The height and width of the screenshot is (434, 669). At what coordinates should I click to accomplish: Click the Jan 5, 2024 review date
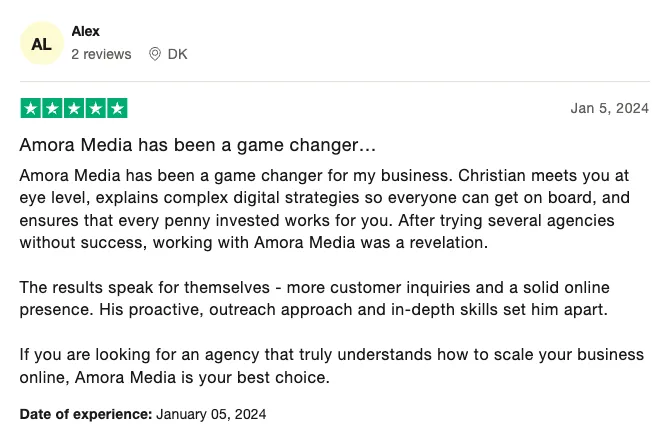[610, 108]
